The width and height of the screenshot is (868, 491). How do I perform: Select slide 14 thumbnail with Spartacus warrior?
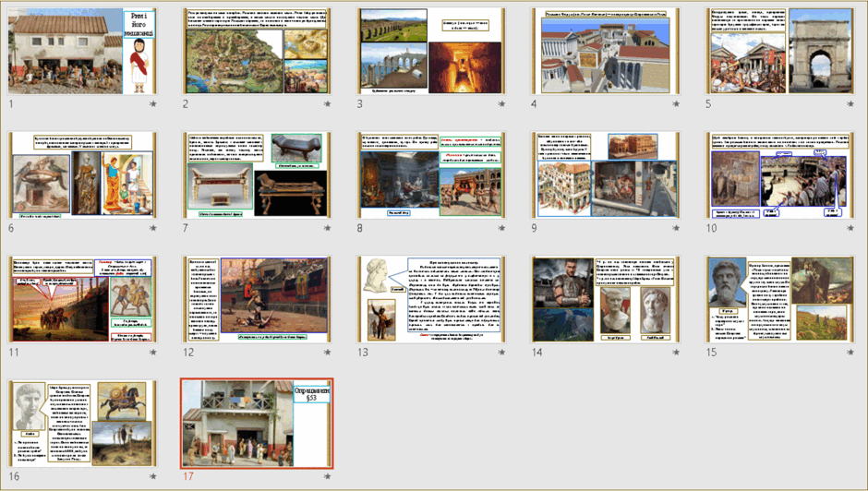coord(606,299)
